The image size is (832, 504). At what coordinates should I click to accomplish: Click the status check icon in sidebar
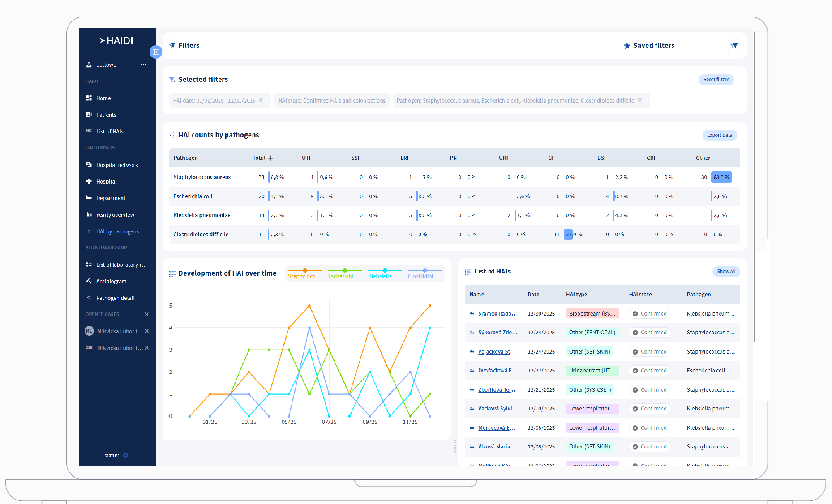(x=125, y=455)
